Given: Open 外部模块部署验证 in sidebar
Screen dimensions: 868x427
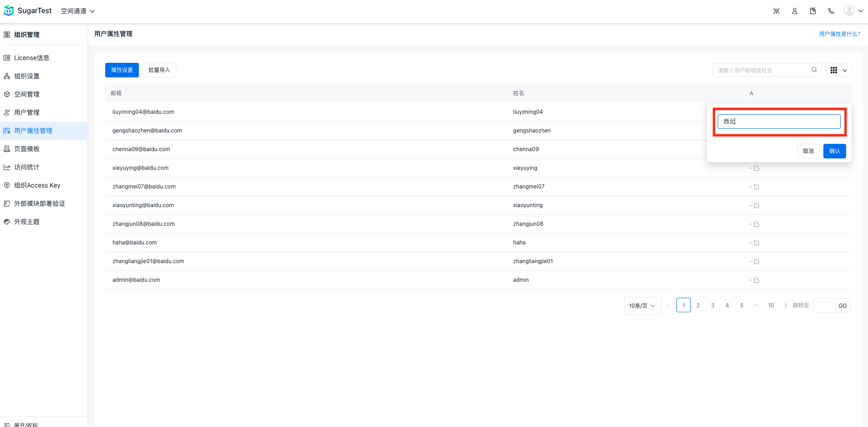Looking at the screenshot, I should coord(43,203).
